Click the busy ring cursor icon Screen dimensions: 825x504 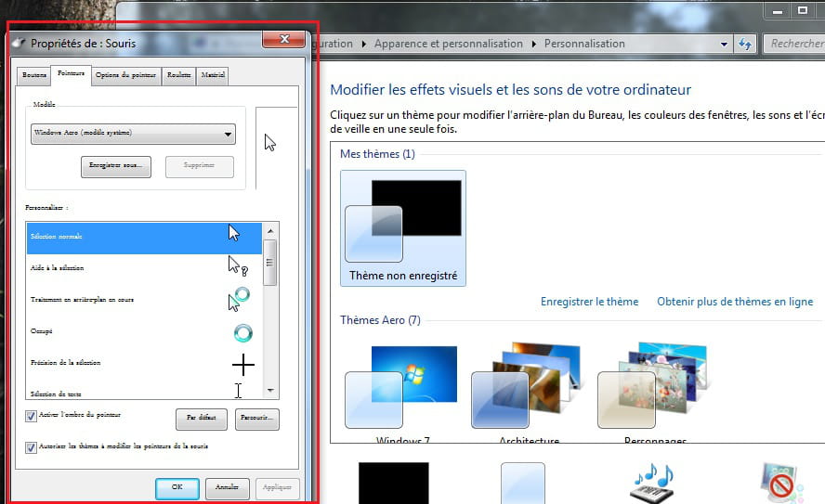click(x=243, y=333)
